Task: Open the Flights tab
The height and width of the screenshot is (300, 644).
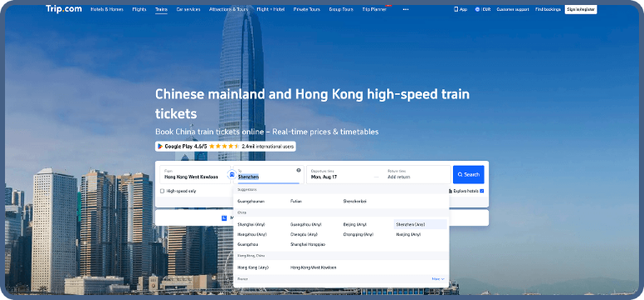Action: [139, 9]
